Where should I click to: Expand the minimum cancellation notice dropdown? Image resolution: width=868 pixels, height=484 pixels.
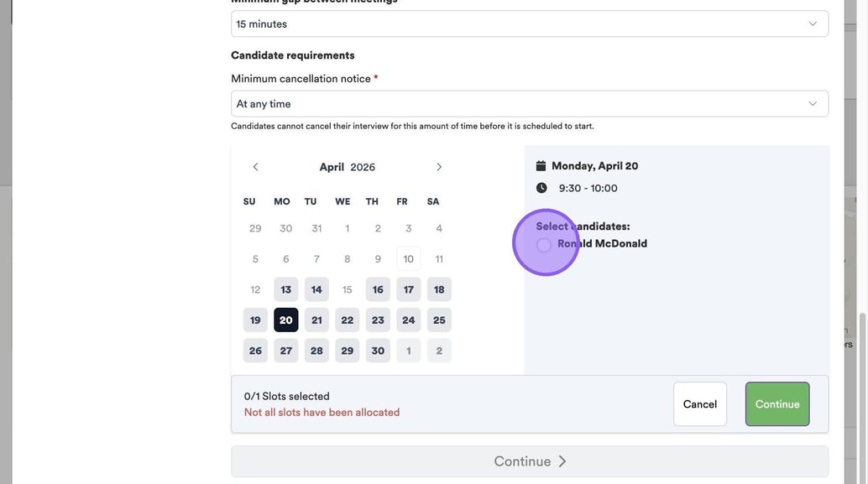tap(529, 104)
